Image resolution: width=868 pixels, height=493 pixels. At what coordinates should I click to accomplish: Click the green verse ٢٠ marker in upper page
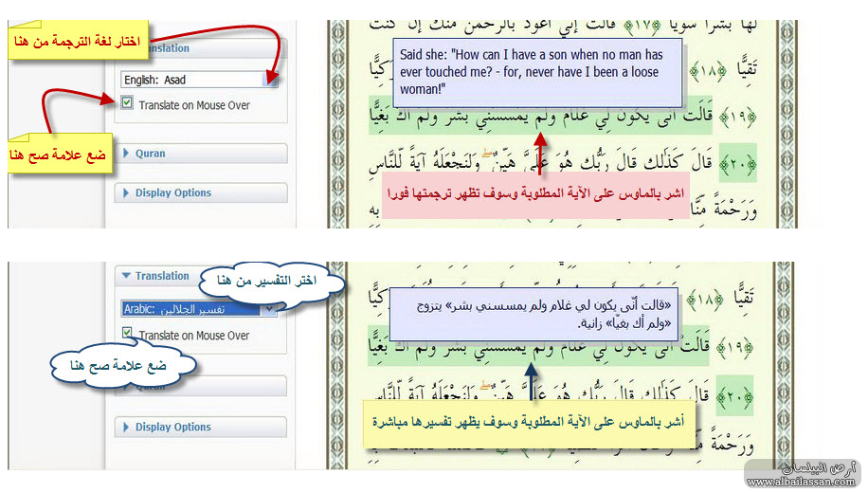pos(738,163)
